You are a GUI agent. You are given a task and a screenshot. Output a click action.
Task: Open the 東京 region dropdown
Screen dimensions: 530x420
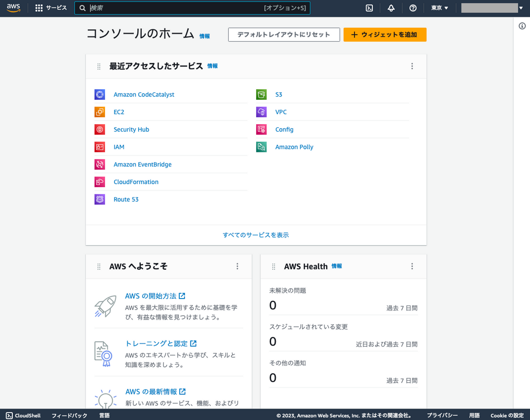(x=439, y=8)
